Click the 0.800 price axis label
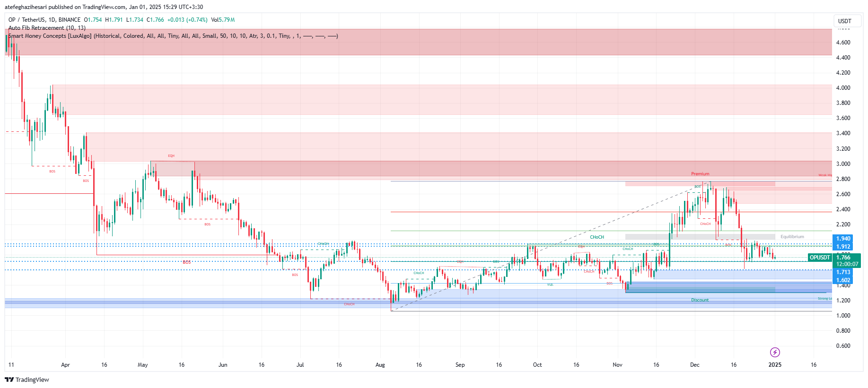The height and width of the screenshot is (388, 868). (843, 331)
